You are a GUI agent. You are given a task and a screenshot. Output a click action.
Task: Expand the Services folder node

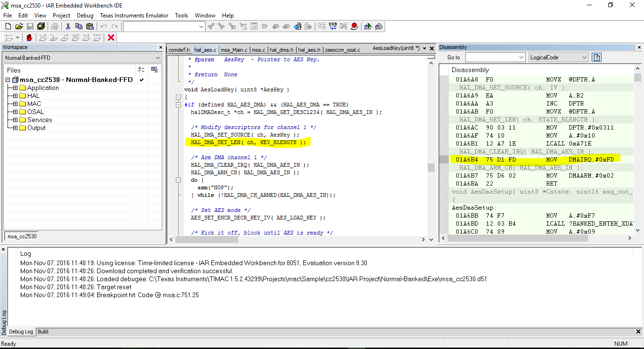point(15,120)
